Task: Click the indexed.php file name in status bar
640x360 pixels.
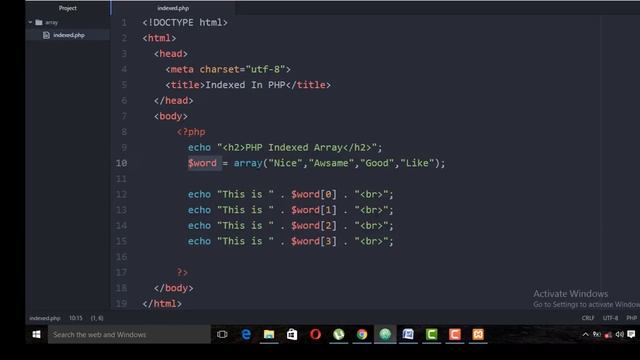Action: point(44,318)
